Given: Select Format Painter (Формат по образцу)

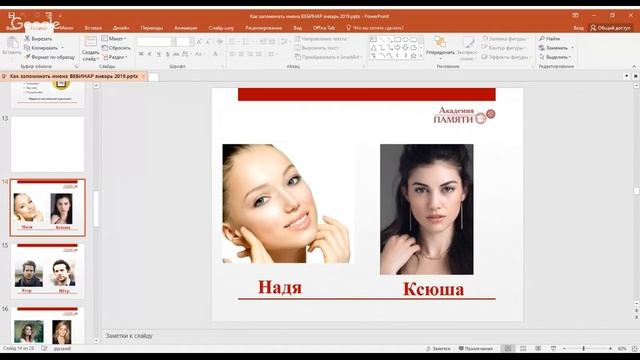Looking at the screenshot, I should [50, 57].
